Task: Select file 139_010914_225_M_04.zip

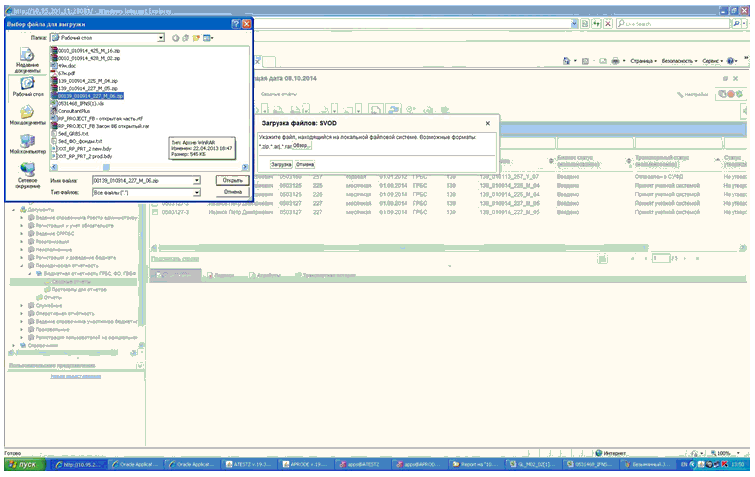Action: (88, 80)
